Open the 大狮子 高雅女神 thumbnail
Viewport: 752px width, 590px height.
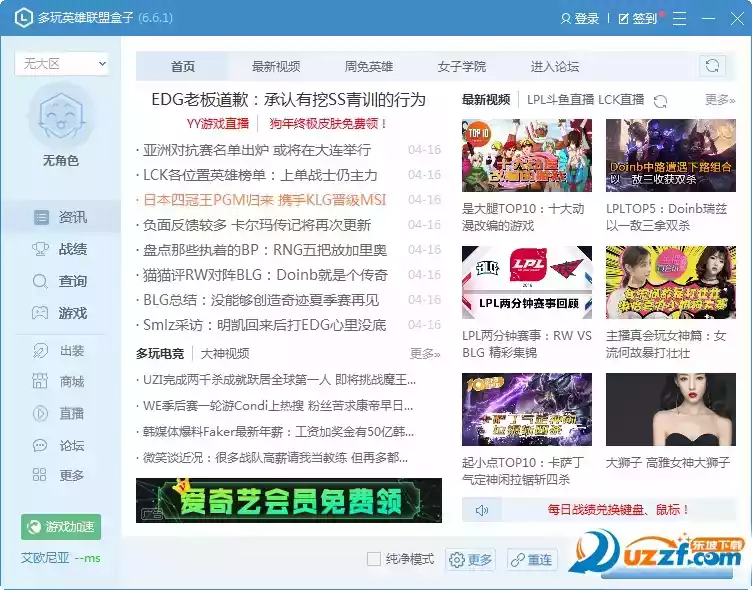(x=670, y=410)
